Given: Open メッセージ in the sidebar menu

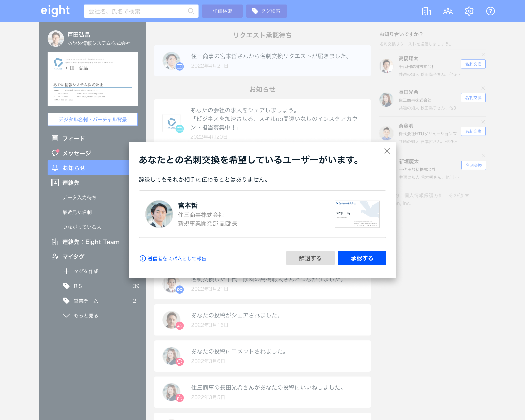Looking at the screenshot, I should tap(76, 153).
